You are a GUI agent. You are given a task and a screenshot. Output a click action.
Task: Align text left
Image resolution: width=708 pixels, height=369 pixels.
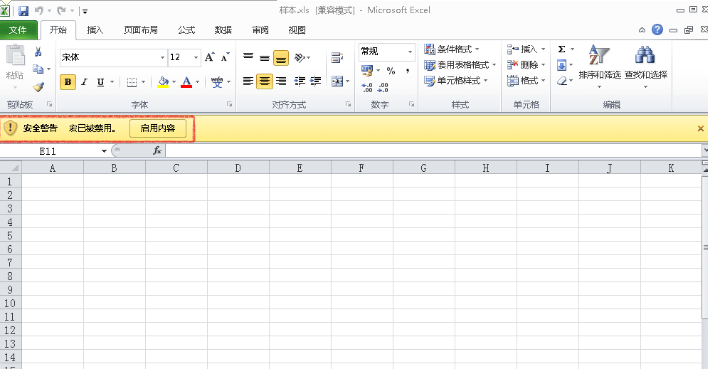248,81
